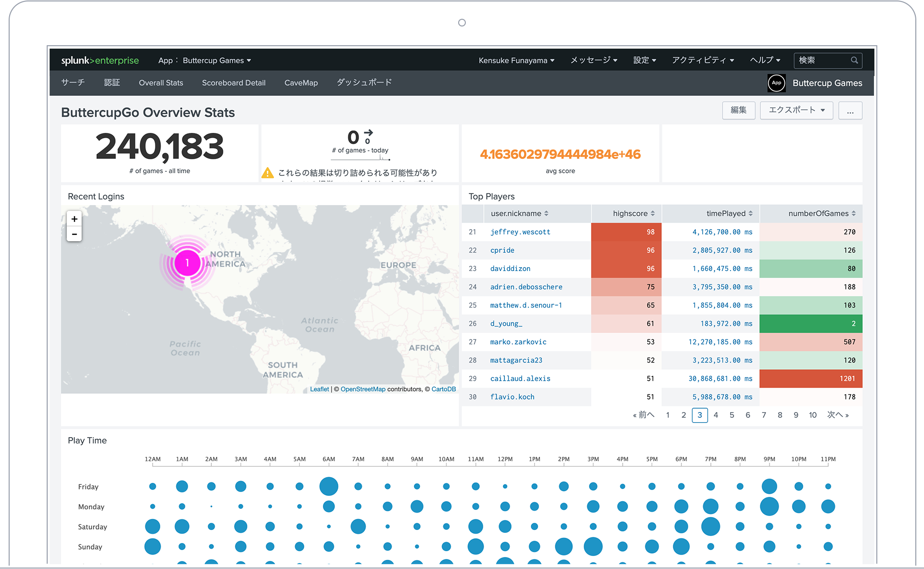Open player cpride
Image resolution: width=924 pixels, height=569 pixels.
click(x=502, y=250)
